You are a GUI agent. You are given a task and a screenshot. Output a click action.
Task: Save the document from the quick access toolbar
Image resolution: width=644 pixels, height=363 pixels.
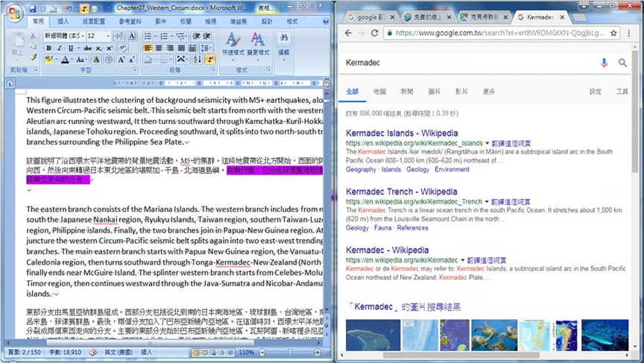[33, 8]
